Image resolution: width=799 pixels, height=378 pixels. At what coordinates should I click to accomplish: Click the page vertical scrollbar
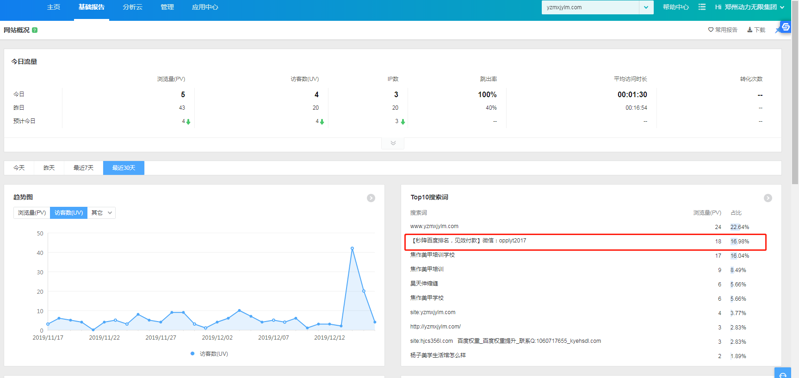[x=795, y=92]
